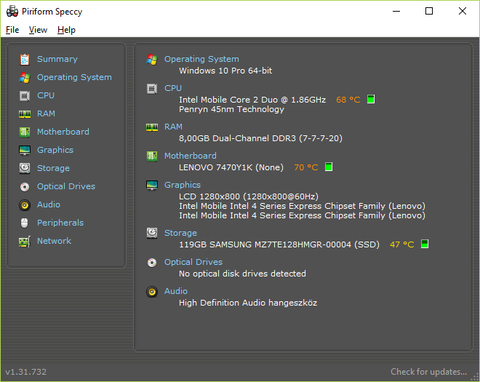Viewport: 480px width, 382px height.
Task: Click the Penryn 45nm Technology text
Action: click(232, 109)
